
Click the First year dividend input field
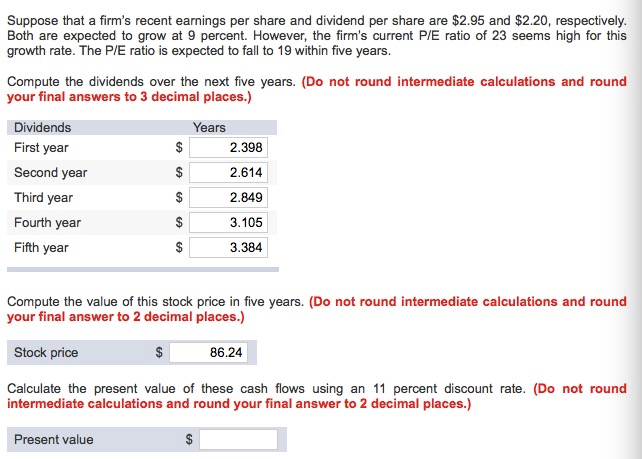coord(228,147)
